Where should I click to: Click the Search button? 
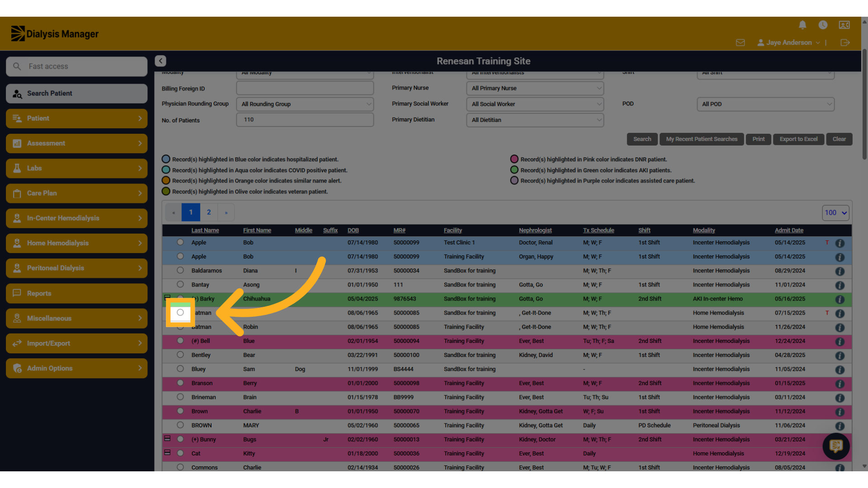[642, 139]
